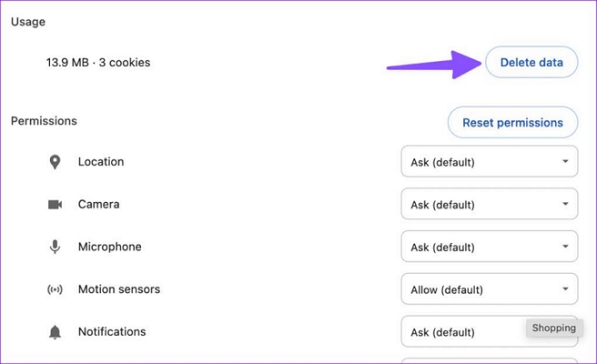This screenshot has height=364, width=597.
Task: Click the Shopping tooltip label
Action: (554, 328)
